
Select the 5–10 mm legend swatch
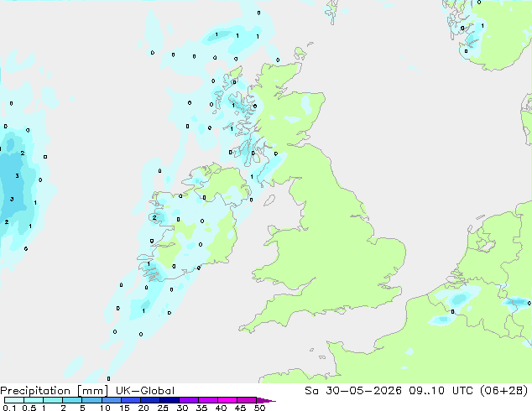tap(91, 400)
